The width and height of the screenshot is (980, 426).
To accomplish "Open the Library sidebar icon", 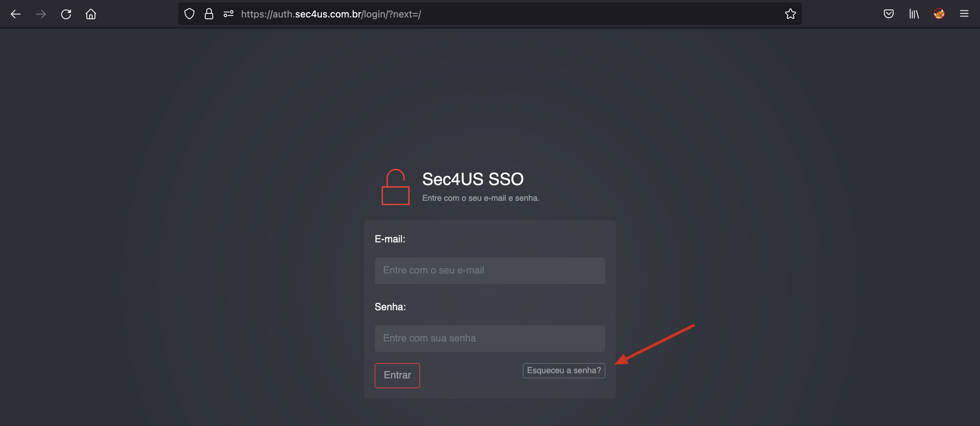I will [x=914, y=14].
